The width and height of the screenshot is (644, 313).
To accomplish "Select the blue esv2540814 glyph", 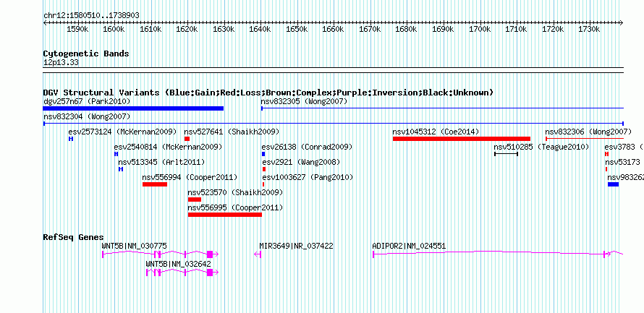I will point(116,154).
